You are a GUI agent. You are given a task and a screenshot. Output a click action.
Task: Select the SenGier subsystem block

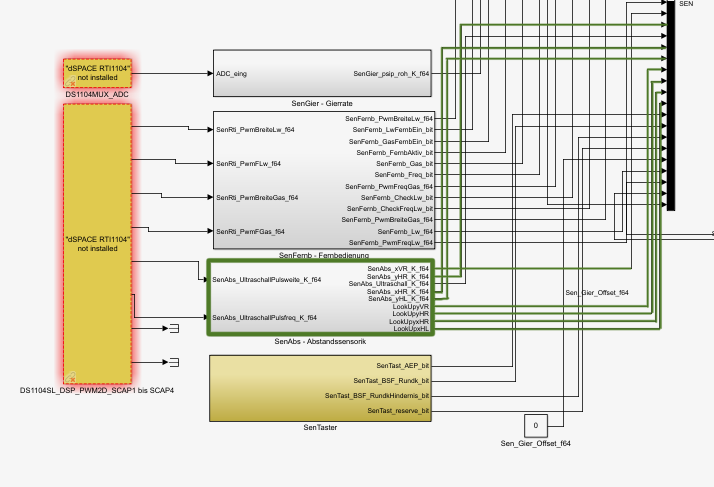pyautogui.click(x=323, y=73)
